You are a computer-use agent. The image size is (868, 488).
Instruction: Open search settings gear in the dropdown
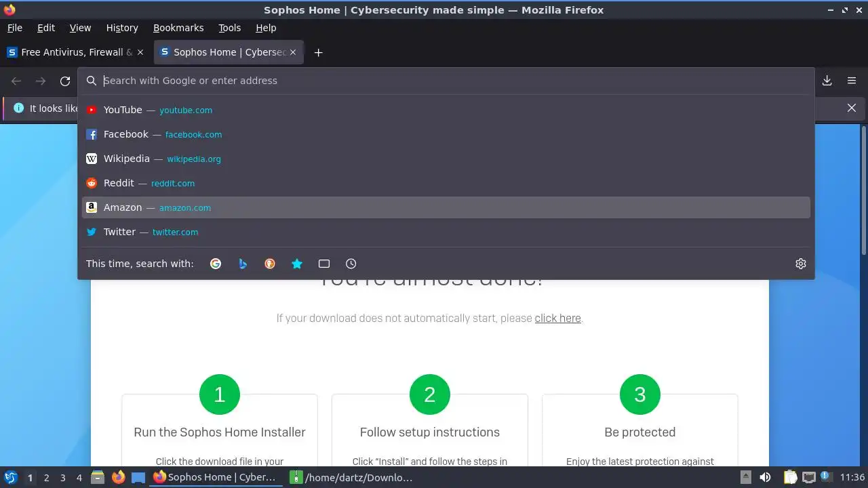coord(801,264)
